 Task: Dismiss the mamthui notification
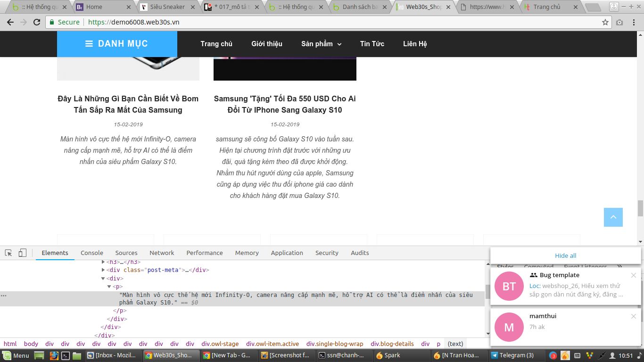[x=634, y=316]
